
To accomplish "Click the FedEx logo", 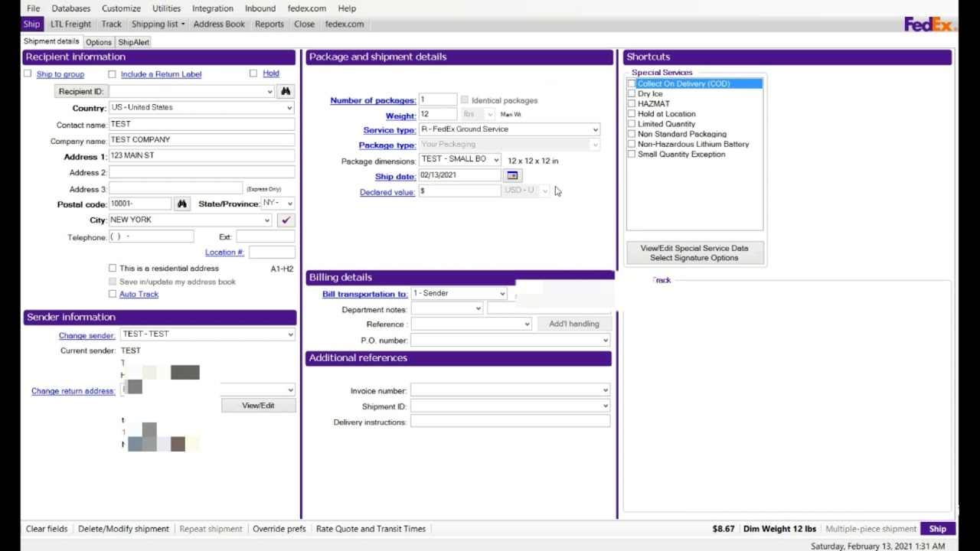I will 929,24.
